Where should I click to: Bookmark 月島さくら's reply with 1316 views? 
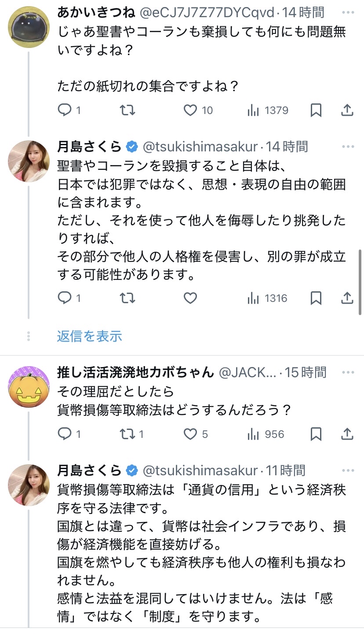(316, 298)
